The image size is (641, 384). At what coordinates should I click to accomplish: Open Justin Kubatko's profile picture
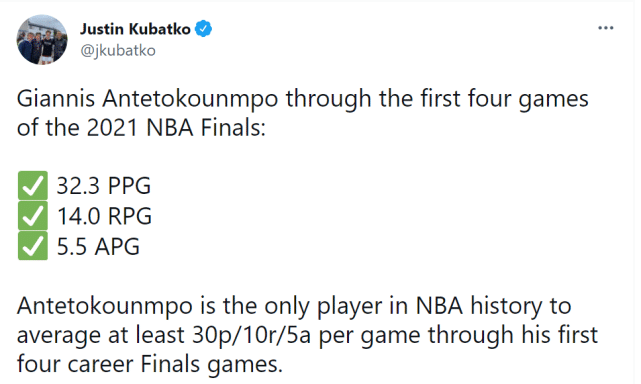(x=42, y=40)
